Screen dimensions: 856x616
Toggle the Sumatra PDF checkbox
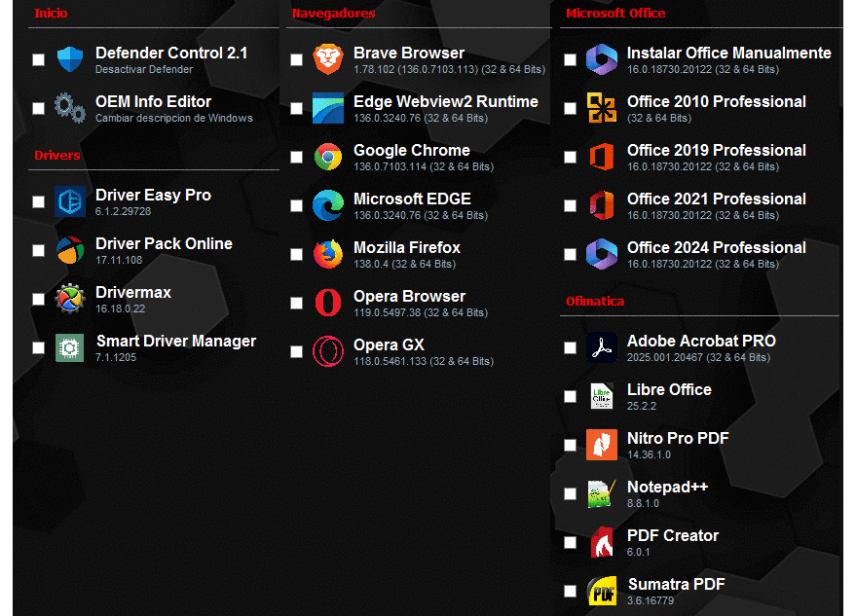570,591
